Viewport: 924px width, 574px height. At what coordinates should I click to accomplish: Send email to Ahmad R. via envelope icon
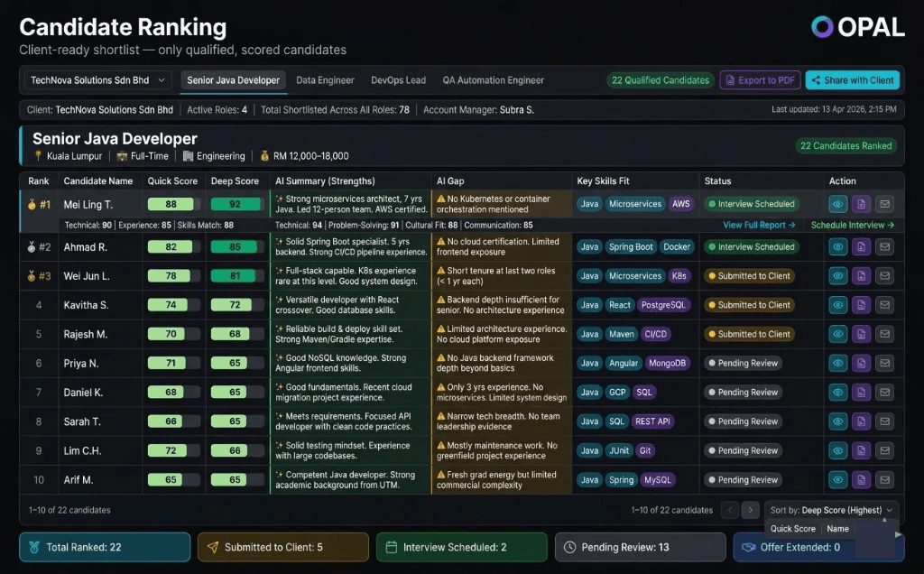pos(884,247)
